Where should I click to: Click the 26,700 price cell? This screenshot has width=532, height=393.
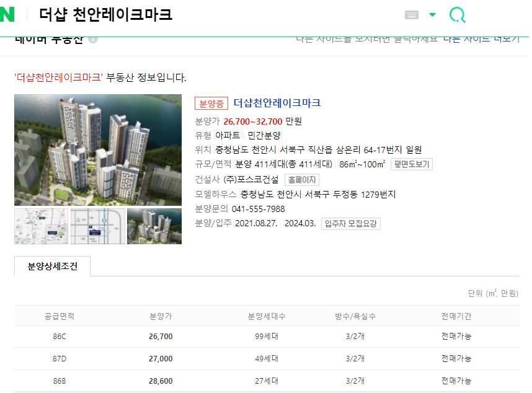[x=161, y=337]
